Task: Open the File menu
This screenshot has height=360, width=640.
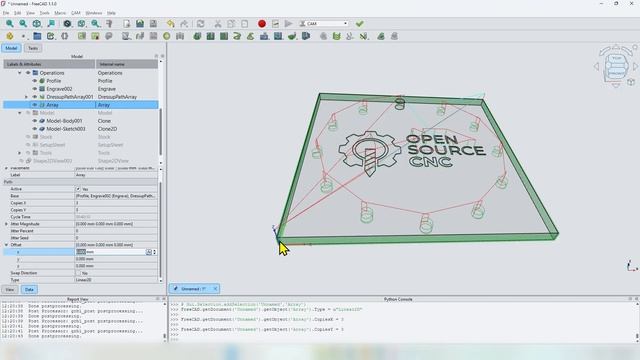Action: 6,13
